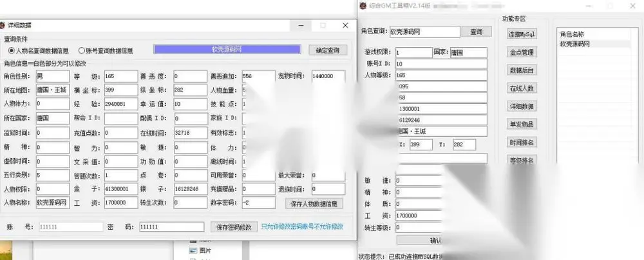Click the X coordinate field showing 399
The width and height of the screenshot is (644, 260).
421,145
